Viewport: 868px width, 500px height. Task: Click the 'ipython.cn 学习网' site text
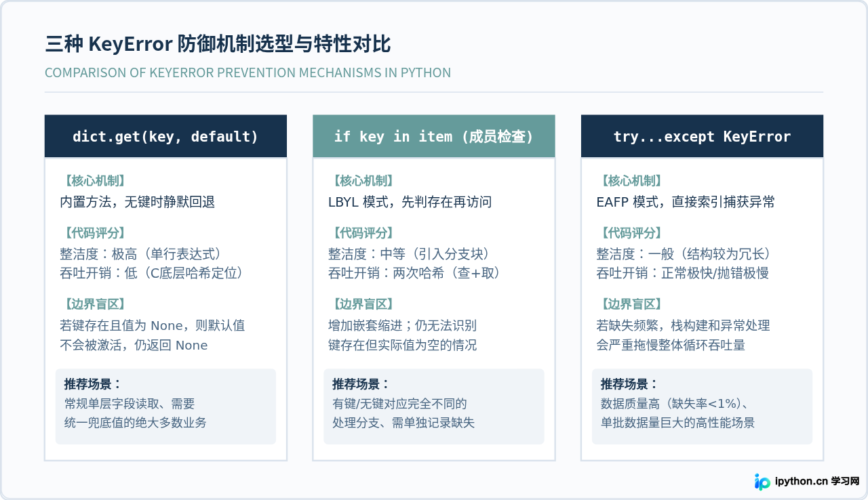[817, 482]
